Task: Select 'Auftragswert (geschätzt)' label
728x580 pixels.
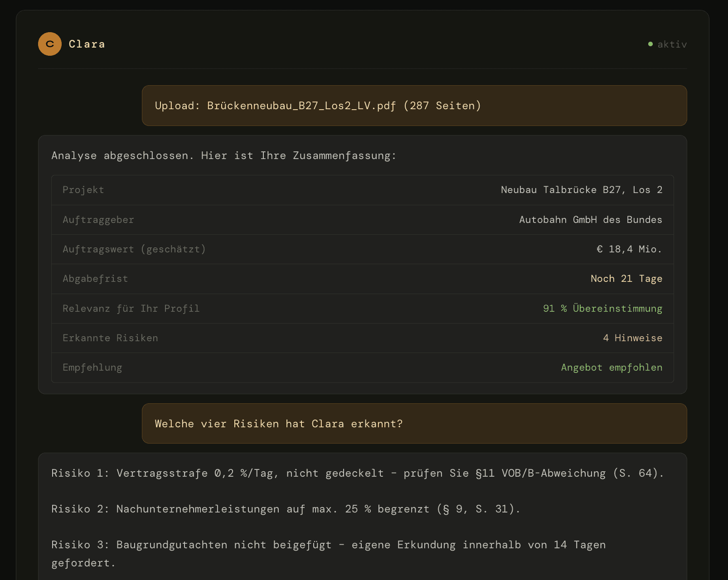Action: tap(134, 249)
